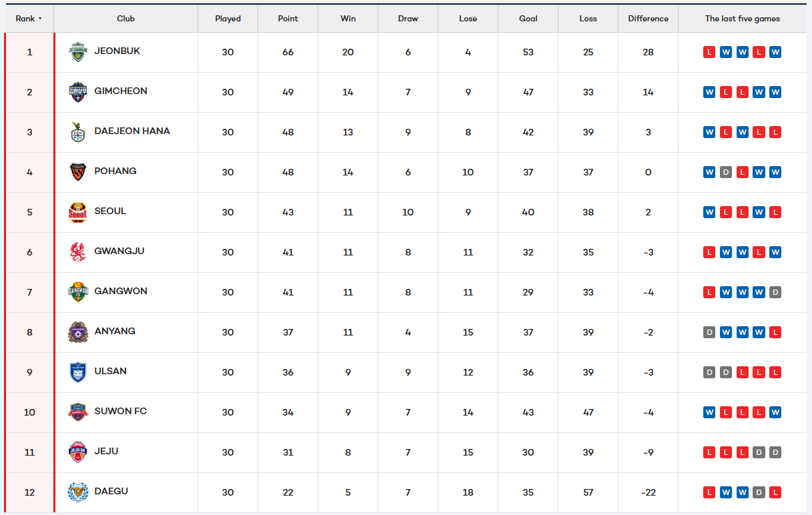Click Pohang's gray D result badge

tap(726, 172)
